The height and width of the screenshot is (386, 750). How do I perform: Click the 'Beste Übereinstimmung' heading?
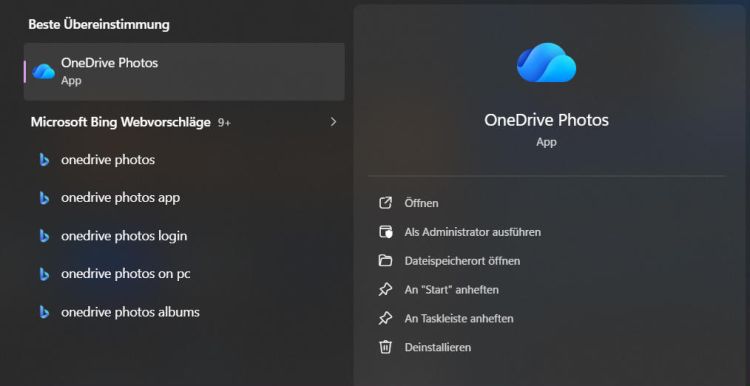tap(99, 24)
